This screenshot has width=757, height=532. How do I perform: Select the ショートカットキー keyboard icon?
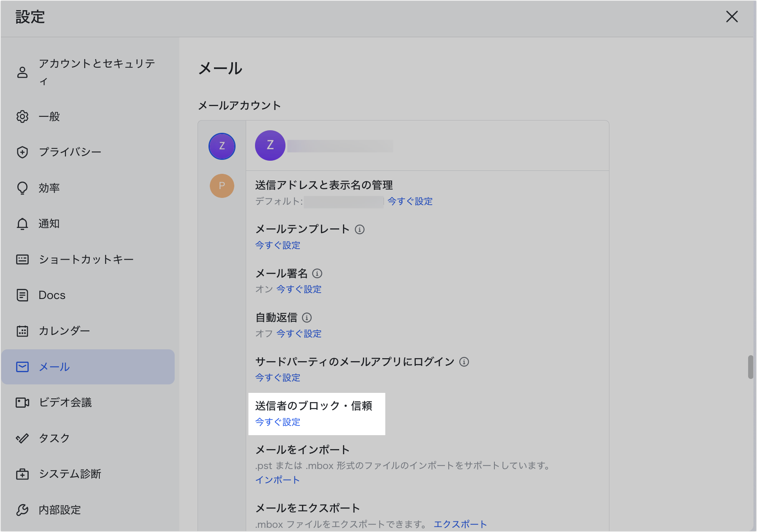pos(22,259)
